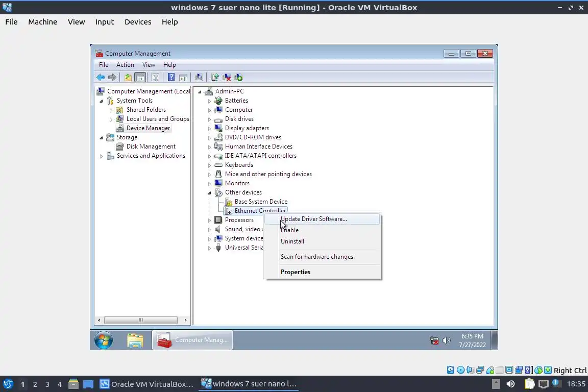Expand the Keyboards category
This screenshot has height=392, width=588.
[x=209, y=165]
